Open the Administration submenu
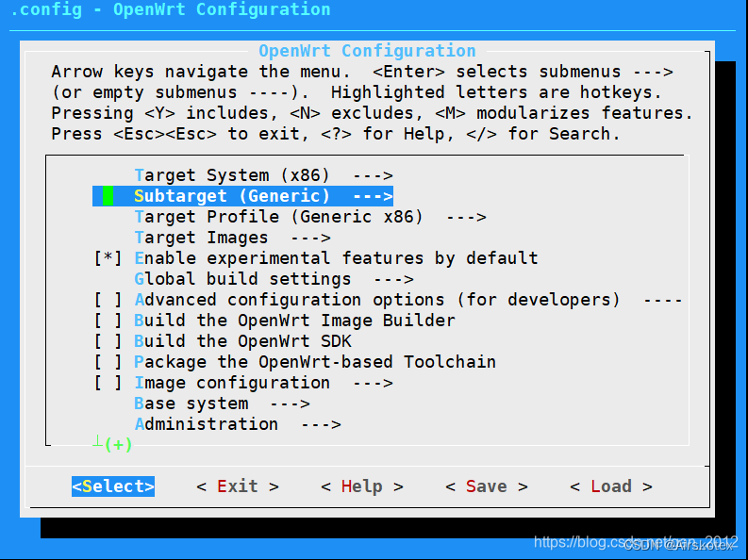 pyautogui.click(x=238, y=424)
